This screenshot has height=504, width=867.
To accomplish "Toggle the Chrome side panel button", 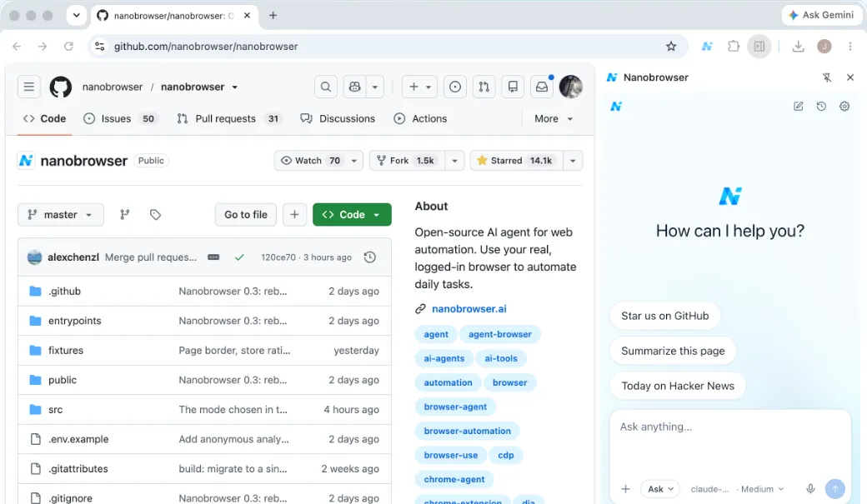I will [759, 47].
